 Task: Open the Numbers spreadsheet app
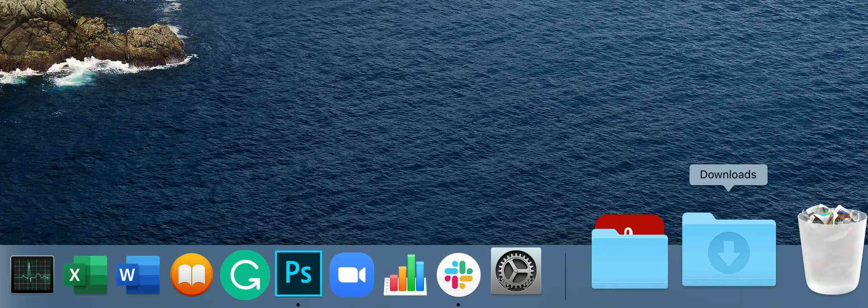(x=405, y=275)
